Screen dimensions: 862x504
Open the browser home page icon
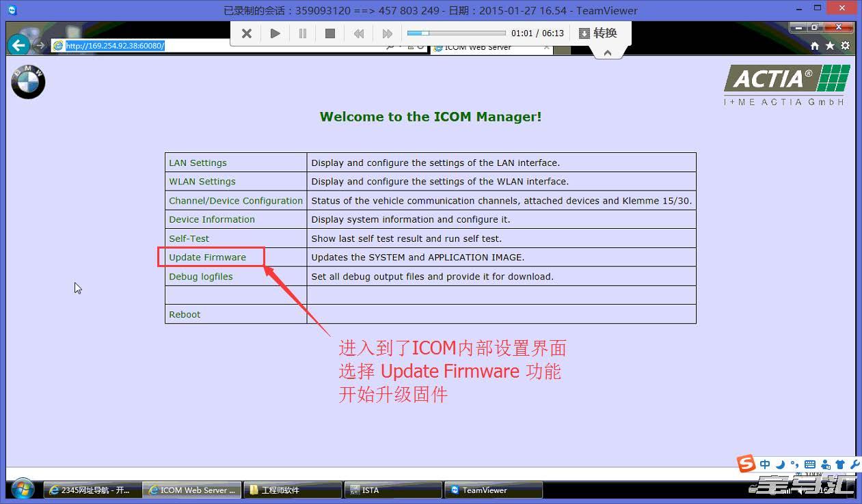click(x=815, y=46)
